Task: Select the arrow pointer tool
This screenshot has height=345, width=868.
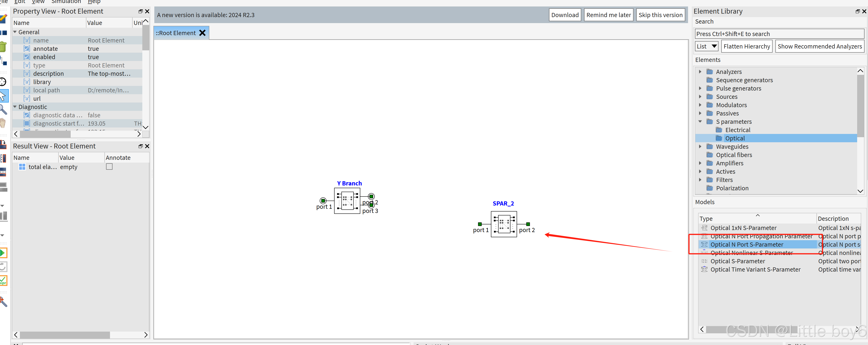Action: 3,96
